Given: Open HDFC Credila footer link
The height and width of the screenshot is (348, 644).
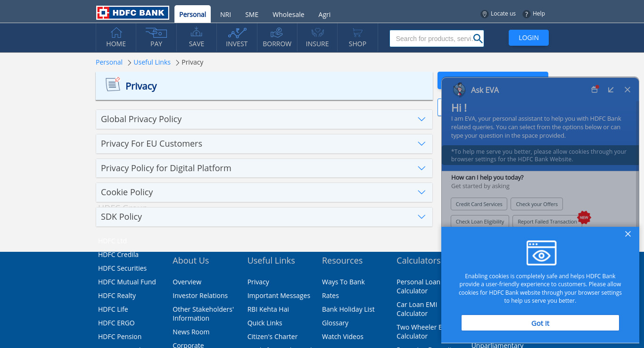Looking at the screenshot, I should coord(118,255).
